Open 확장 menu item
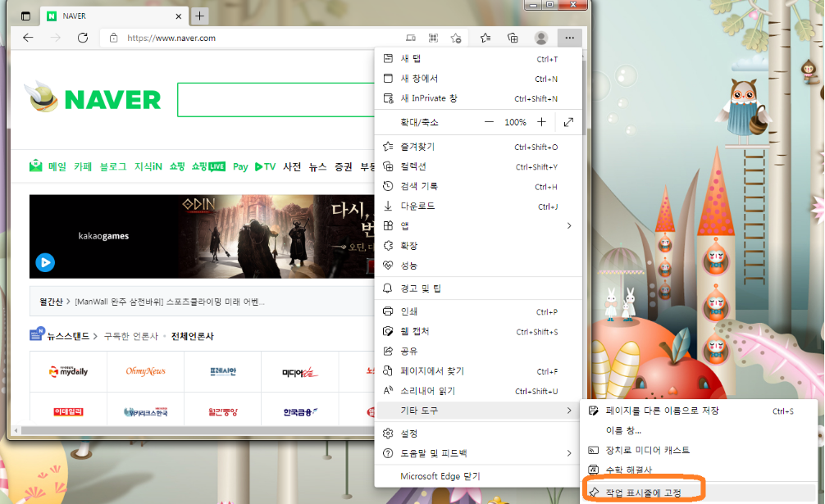Screen dimensions: 825x504 point(478,245)
